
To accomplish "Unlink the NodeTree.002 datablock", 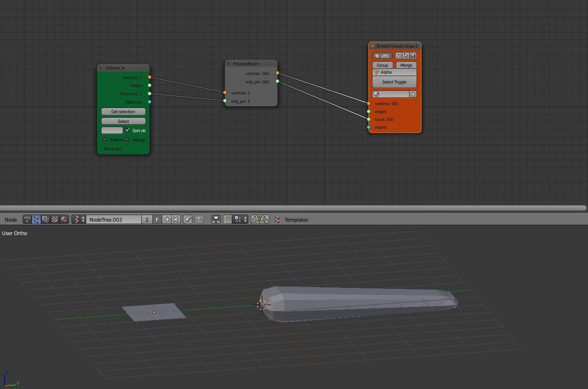I will tap(176, 219).
